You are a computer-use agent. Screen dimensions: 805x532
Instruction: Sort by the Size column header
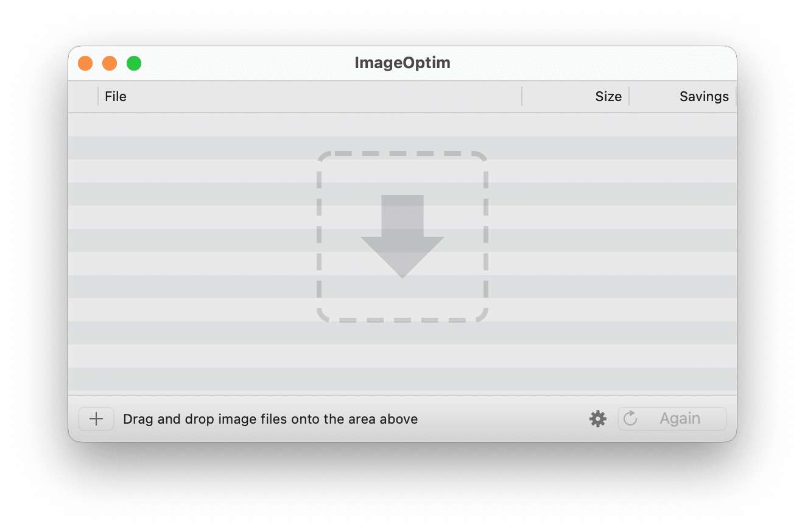click(x=608, y=96)
